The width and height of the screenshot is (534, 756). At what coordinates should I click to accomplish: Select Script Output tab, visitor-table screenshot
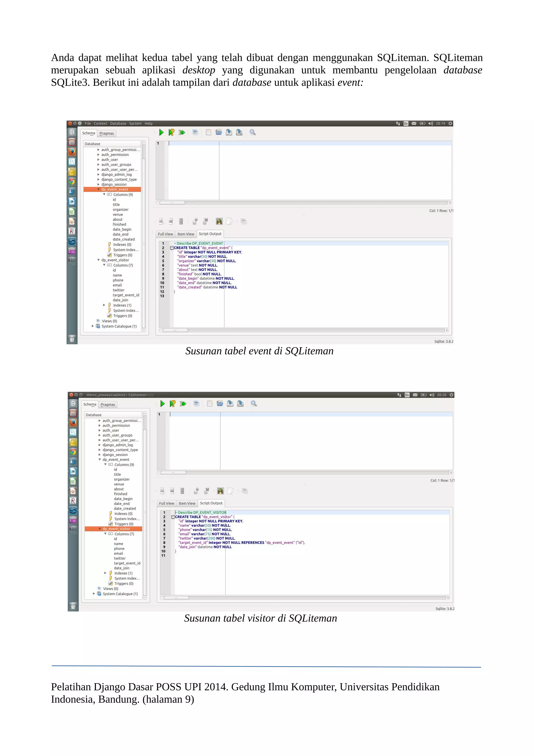(x=211, y=503)
